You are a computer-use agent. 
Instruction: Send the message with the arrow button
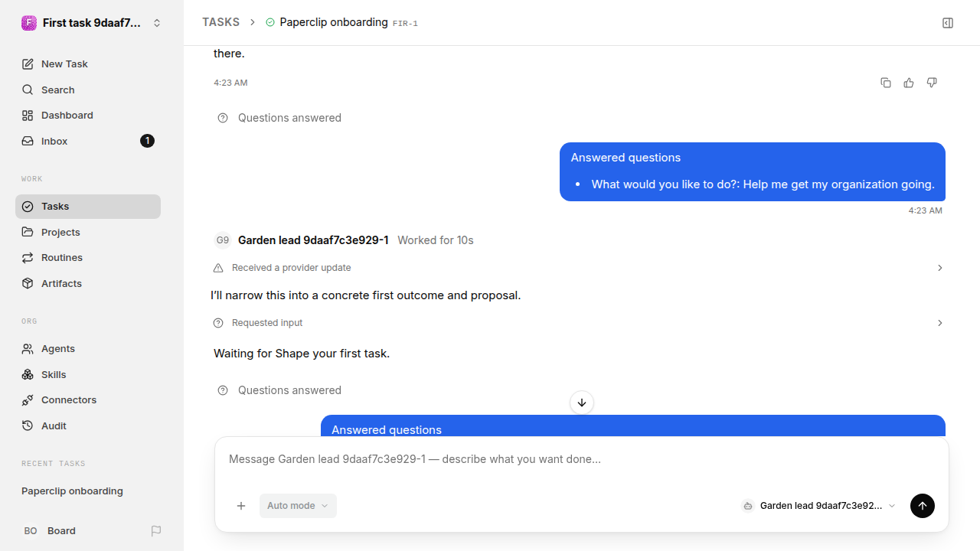(x=923, y=506)
